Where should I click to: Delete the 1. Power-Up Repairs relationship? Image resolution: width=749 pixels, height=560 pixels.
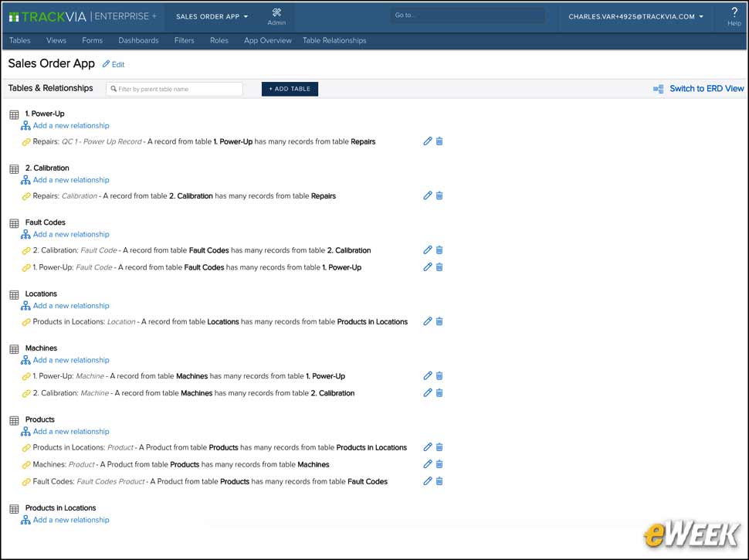[439, 141]
